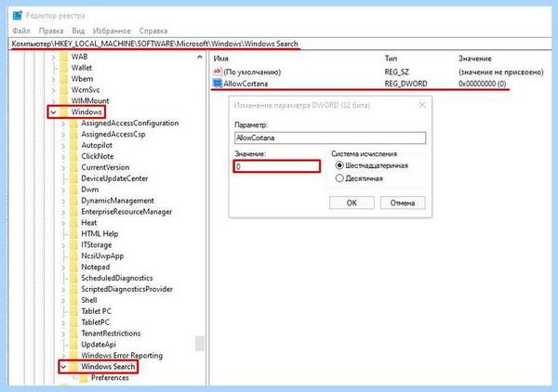Open the Файл menu
558x392 pixels.
(x=21, y=31)
